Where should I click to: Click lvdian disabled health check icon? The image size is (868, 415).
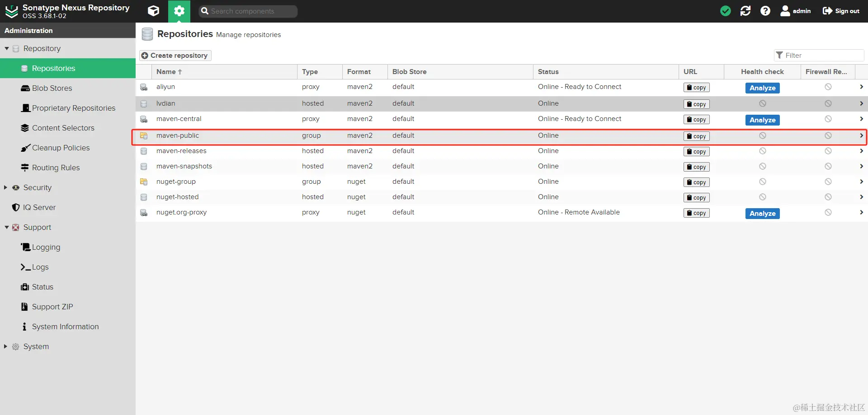pyautogui.click(x=762, y=103)
